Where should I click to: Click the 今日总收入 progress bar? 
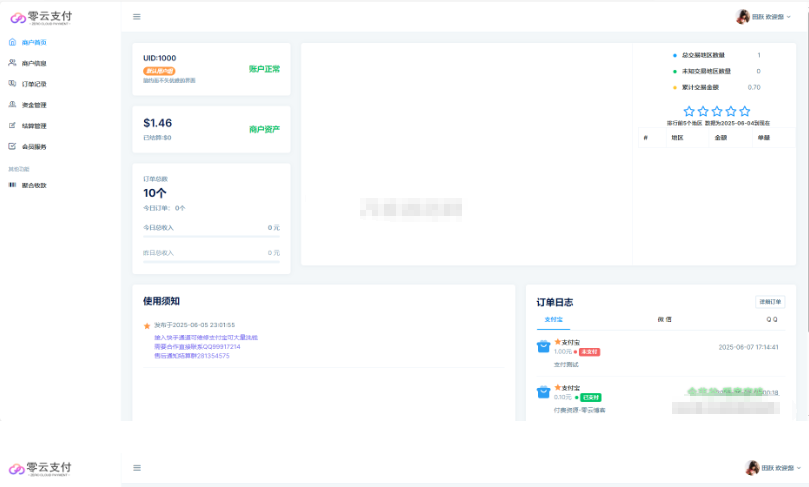tap(212, 236)
